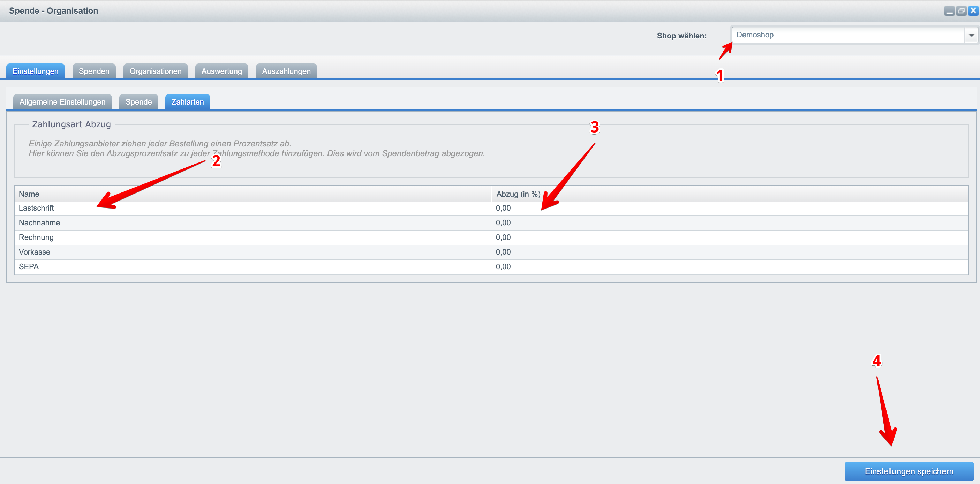
Task: Open the Organisationen tab
Action: [156, 71]
